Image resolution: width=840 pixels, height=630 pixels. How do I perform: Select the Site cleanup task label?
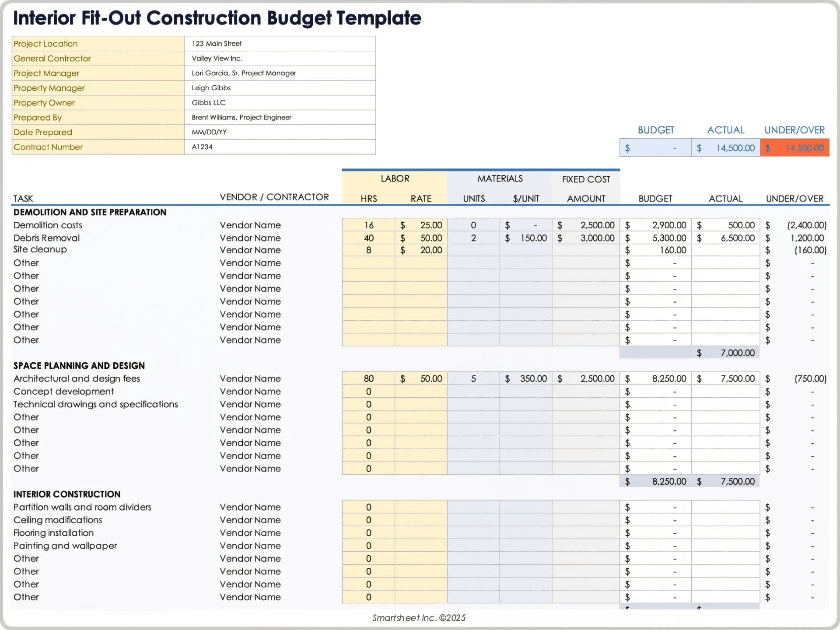[40, 249]
